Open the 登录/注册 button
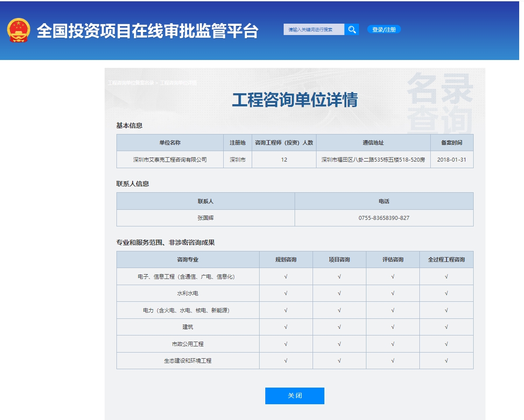The width and height of the screenshot is (524, 420). pyautogui.click(x=385, y=29)
